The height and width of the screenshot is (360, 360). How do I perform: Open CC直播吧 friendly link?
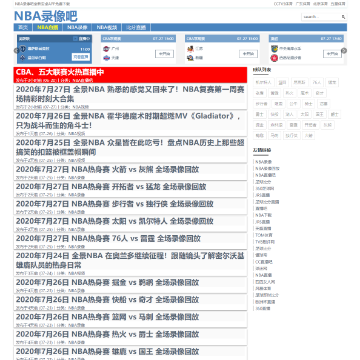[264, 262]
